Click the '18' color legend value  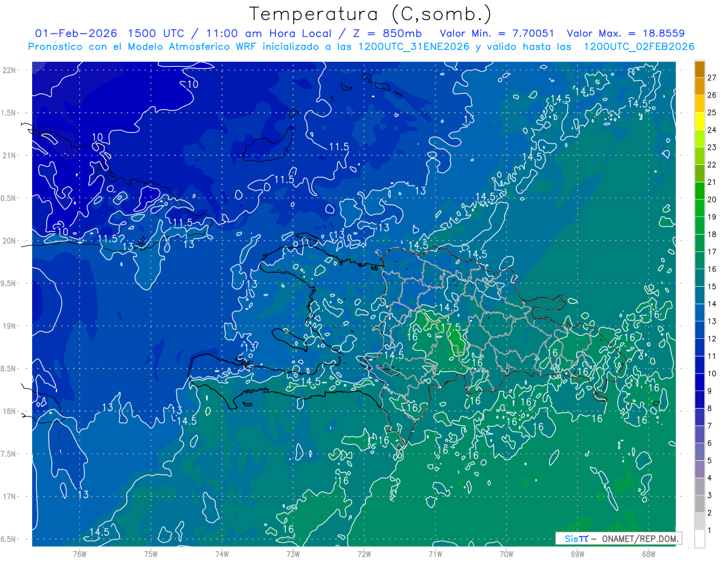coord(712,234)
